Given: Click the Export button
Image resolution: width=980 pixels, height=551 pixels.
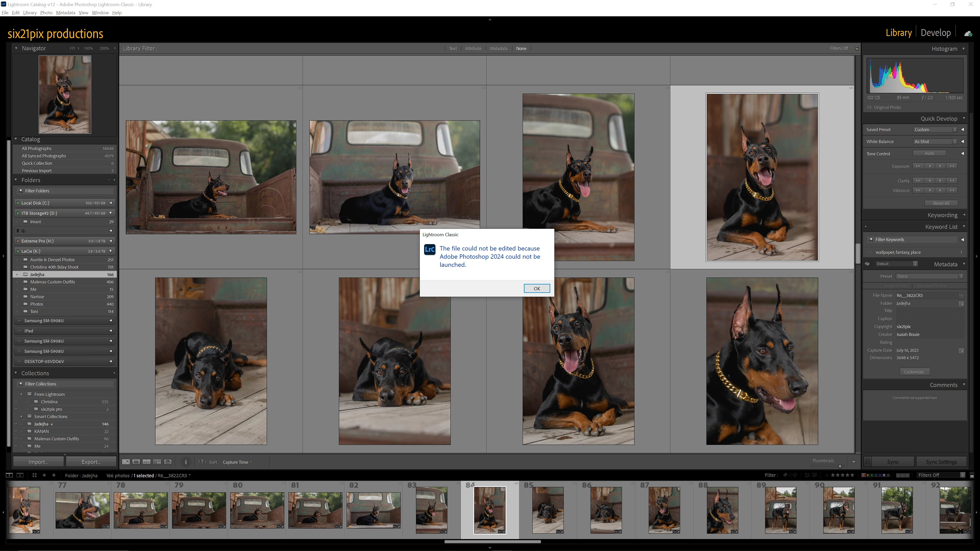Looking at the screenshot, I should [x=91, y=462].
